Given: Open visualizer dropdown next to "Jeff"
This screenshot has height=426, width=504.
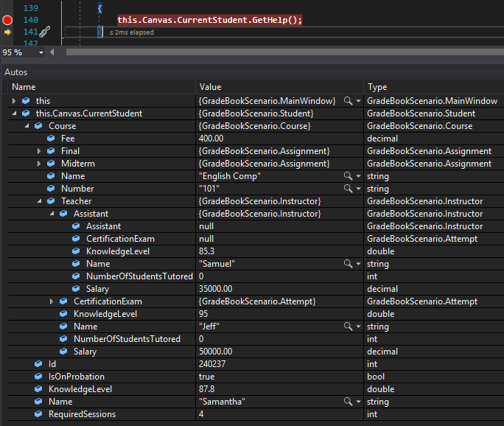Looking at the screenshot, I should [x=358, y=327].
